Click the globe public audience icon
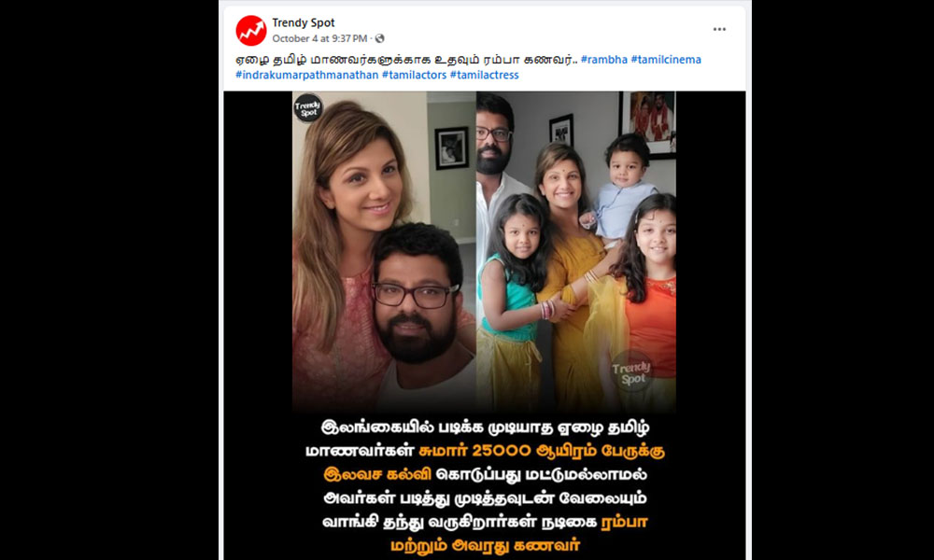The height and width of the screenshot is (560, 934). (379, 38)
